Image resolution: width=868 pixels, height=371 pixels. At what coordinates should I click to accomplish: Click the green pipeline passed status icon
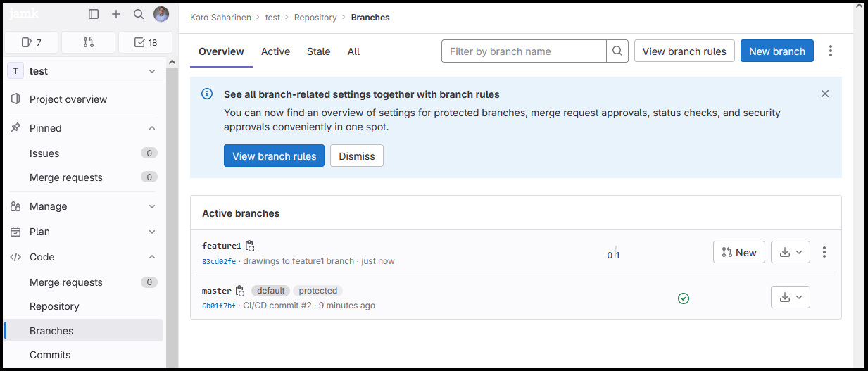(683, 298)
